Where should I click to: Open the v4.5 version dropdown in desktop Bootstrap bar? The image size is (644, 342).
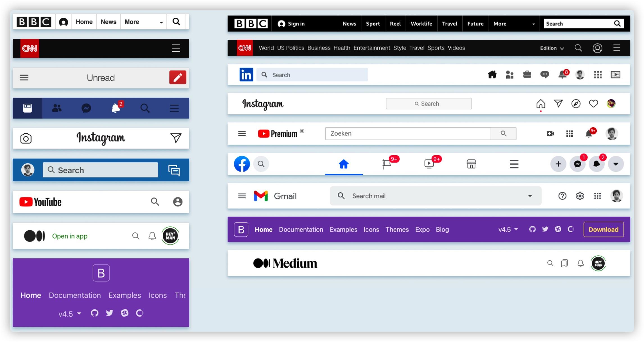[x=508, y=229]
